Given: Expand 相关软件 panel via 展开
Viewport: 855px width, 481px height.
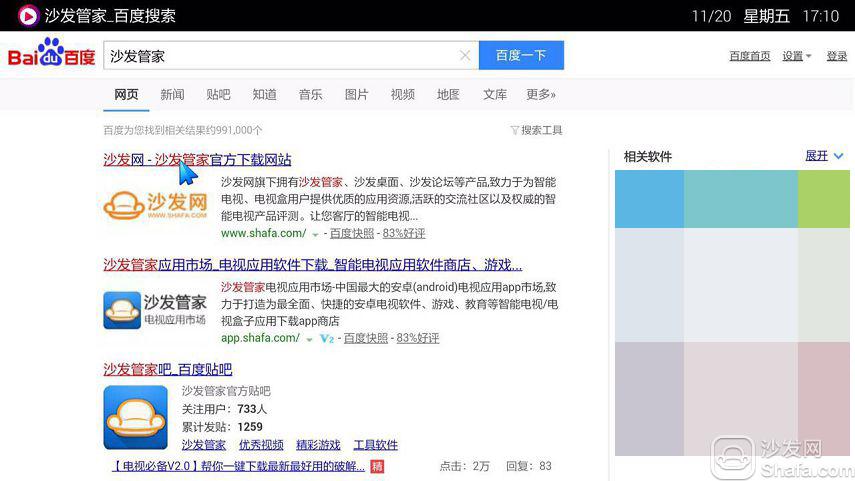Looking at the screenshot, I should point(824,156).
